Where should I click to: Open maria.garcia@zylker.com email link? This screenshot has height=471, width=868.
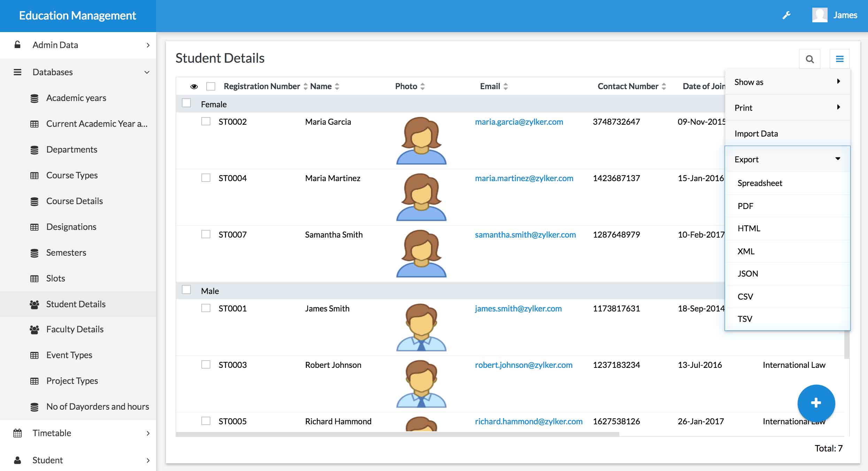tap(519, 122)
